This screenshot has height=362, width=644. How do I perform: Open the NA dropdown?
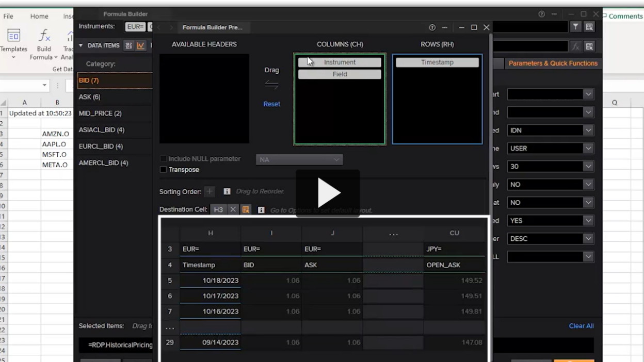click(x=299, y=160)
